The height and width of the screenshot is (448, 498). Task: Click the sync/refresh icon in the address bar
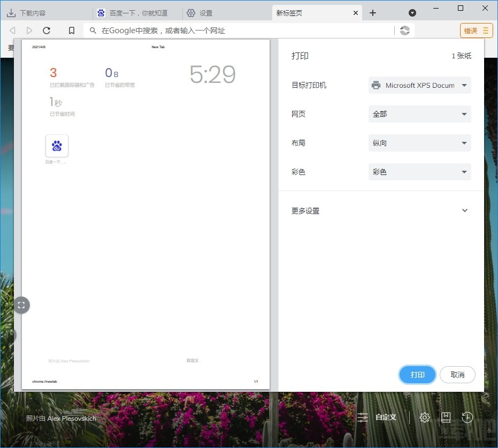(404, 31)
